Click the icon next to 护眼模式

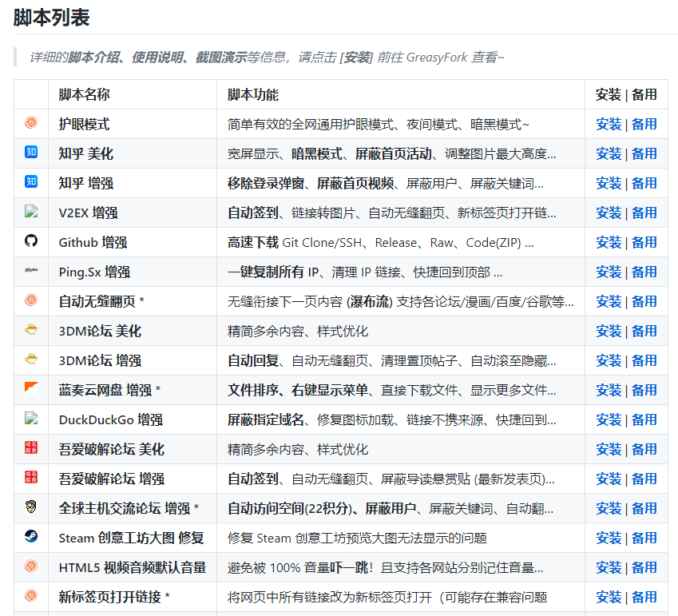pos(31,123)
